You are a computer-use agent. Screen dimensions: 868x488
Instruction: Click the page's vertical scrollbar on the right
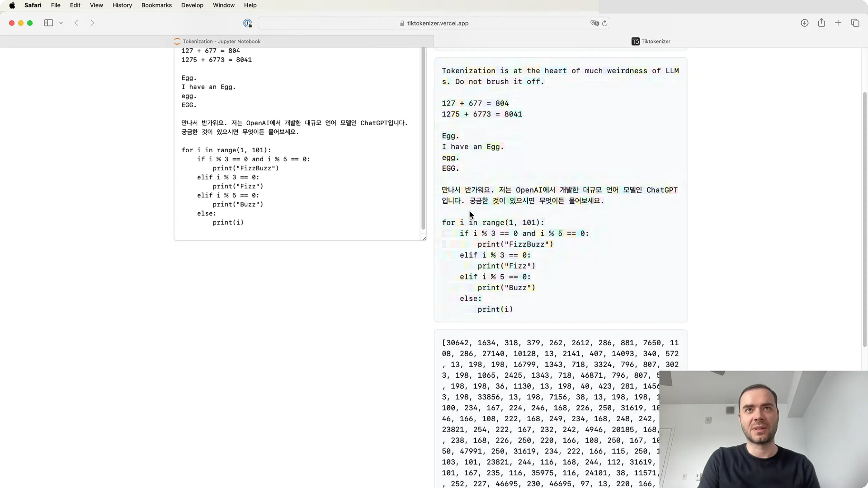coord(865,219)
